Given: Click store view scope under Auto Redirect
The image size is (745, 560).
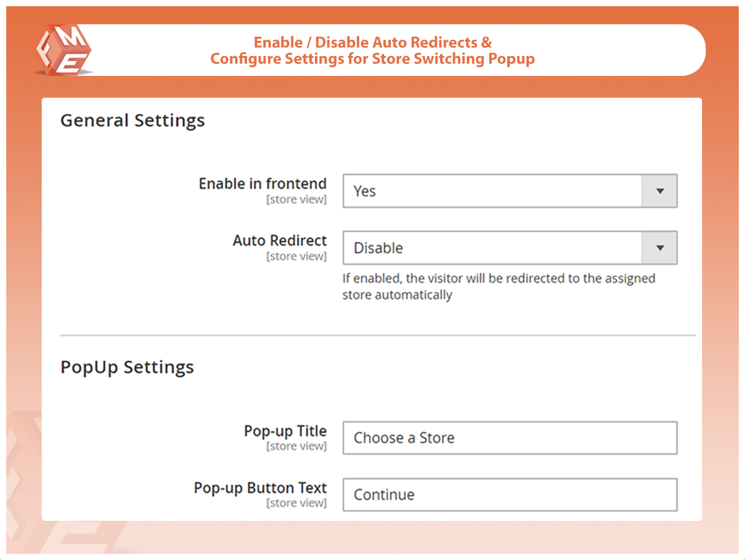Looking at the screenshot, I should 296,256.
